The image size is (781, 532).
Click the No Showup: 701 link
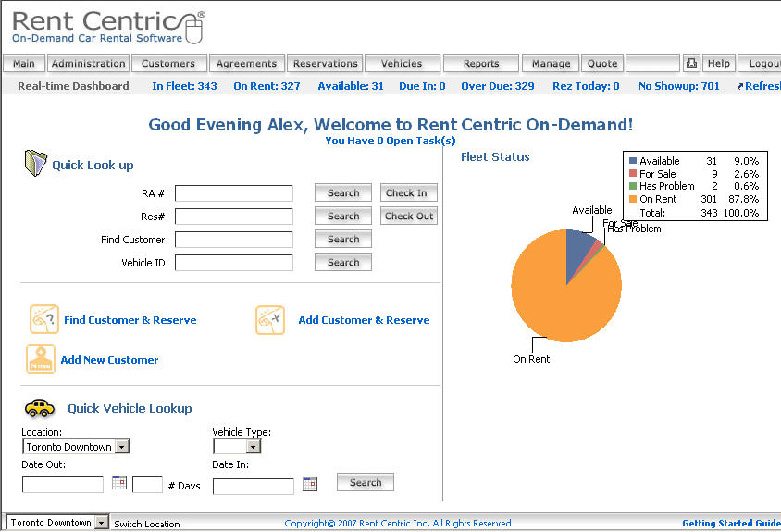coord(679,86)
